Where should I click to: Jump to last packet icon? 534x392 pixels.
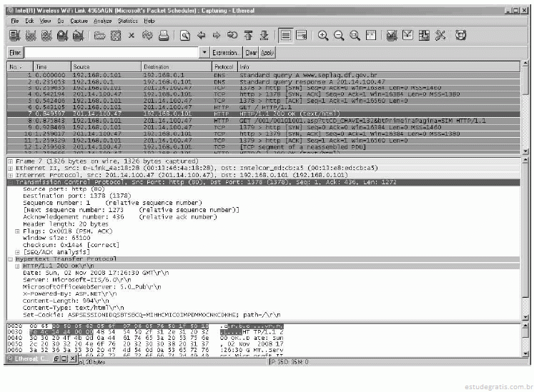click(264, 36)
